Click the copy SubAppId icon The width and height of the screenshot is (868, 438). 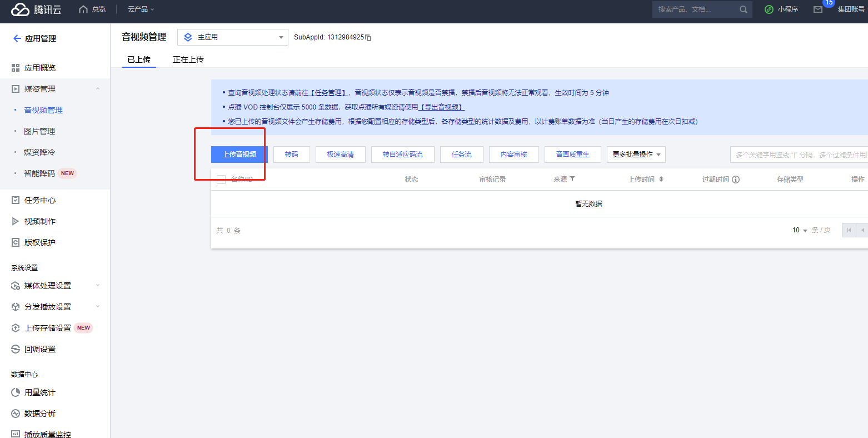[x=368, y=38]
